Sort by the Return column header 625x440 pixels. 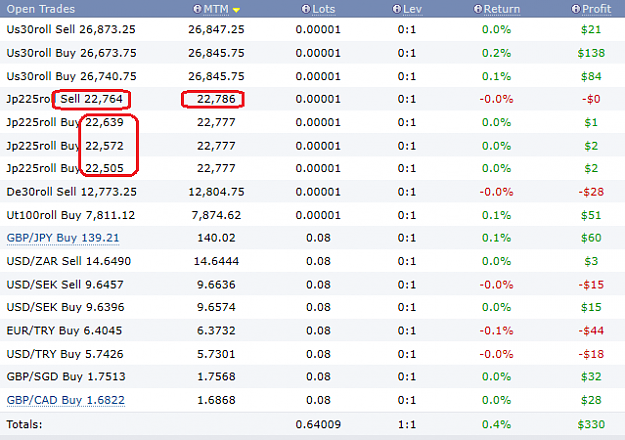[502, 9]
